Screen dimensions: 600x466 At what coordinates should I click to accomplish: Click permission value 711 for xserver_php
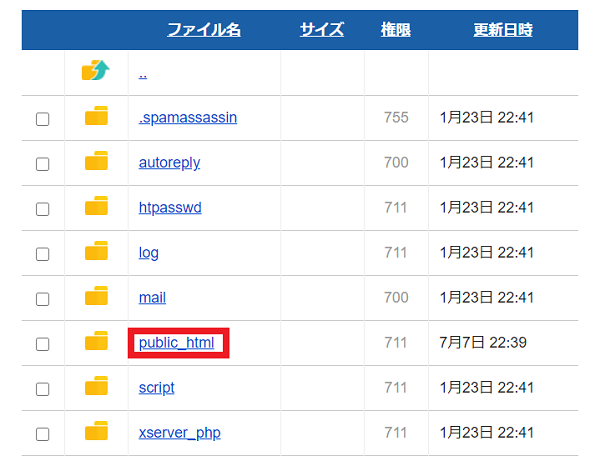click(396, 433)
